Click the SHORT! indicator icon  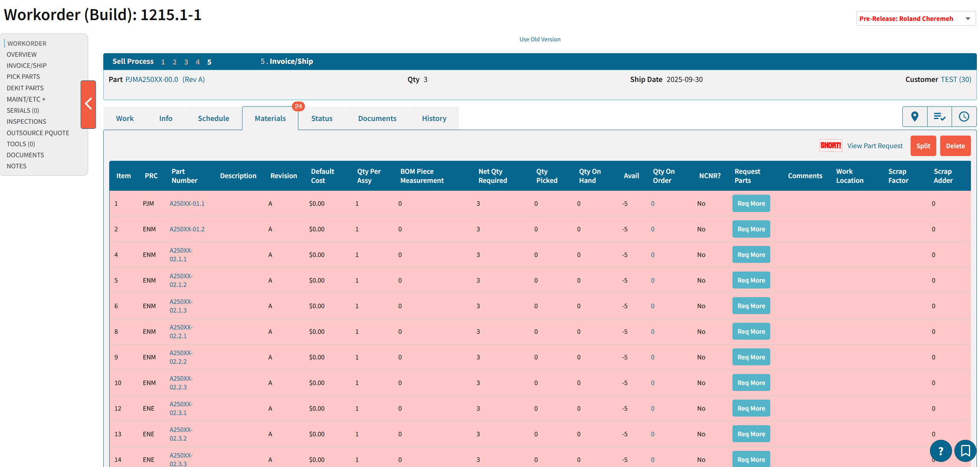click(831, 145)
